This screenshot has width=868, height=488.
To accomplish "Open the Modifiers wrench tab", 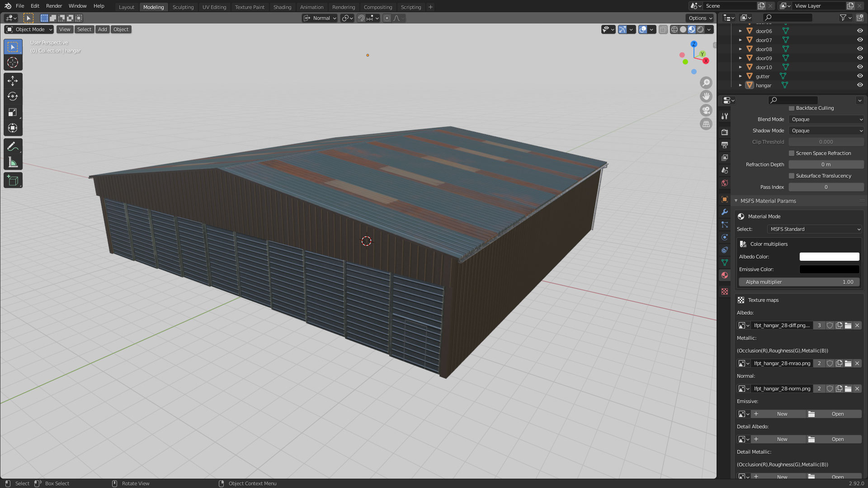I will tap(725, 212).
